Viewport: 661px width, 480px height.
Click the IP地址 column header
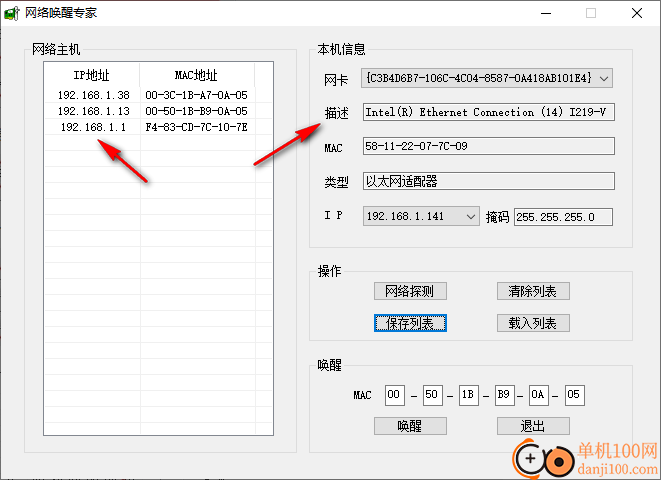[92, 75]
